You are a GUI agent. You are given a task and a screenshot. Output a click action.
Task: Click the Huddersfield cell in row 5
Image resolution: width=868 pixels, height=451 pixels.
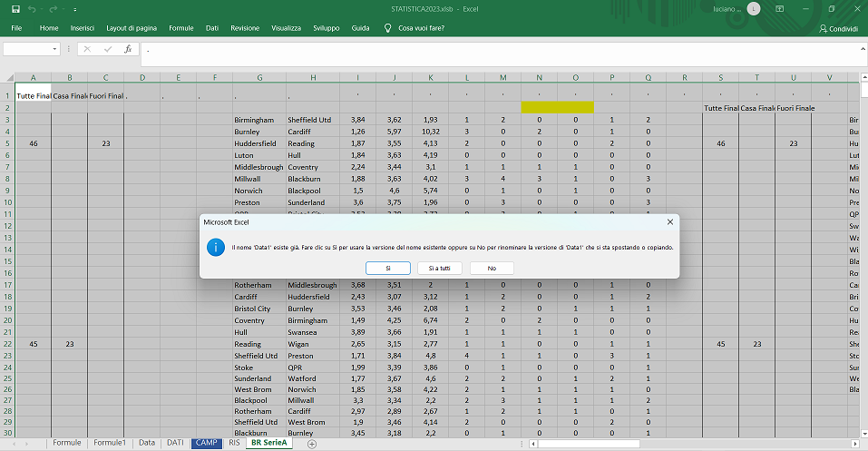pyautogui.click(x=259, y=143)
